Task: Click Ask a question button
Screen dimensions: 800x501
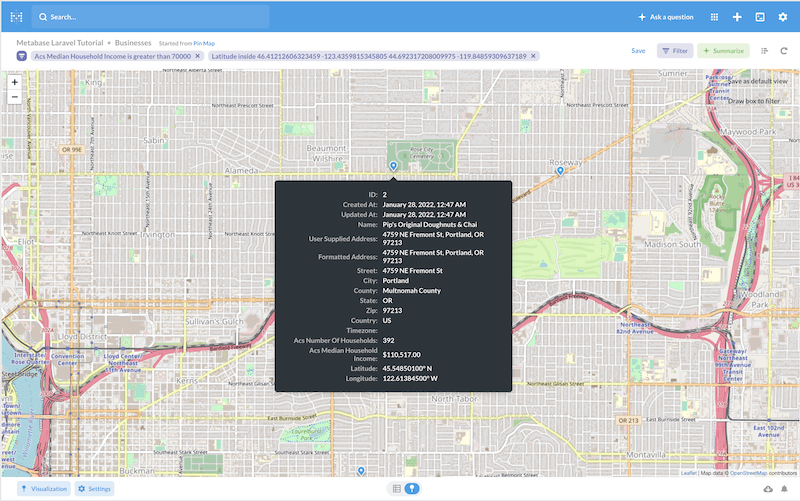Action: click(666, 17)
